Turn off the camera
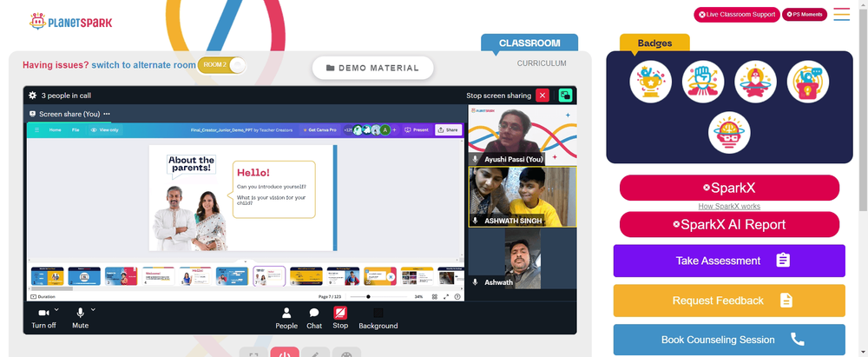Image resolution: width=868 pixels, height=357 pixels. 43,318
